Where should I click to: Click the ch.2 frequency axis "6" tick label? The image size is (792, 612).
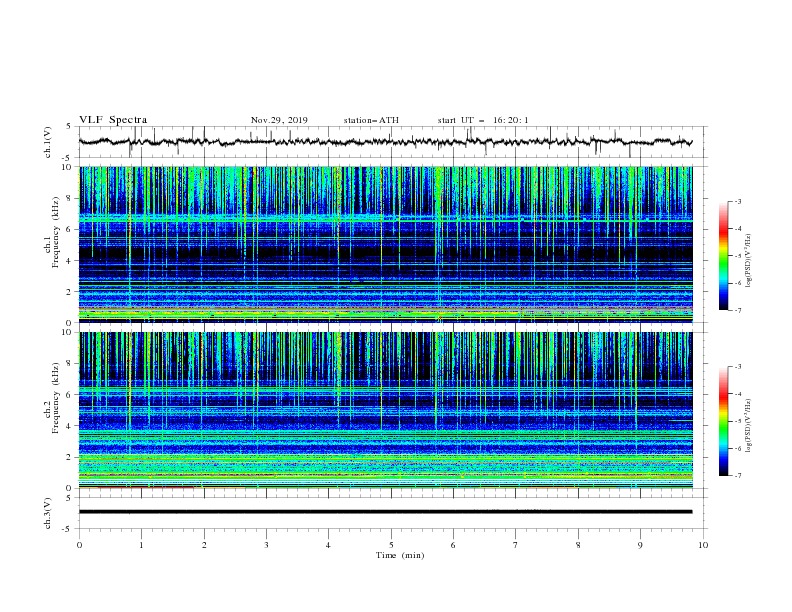tap(69, 394)
